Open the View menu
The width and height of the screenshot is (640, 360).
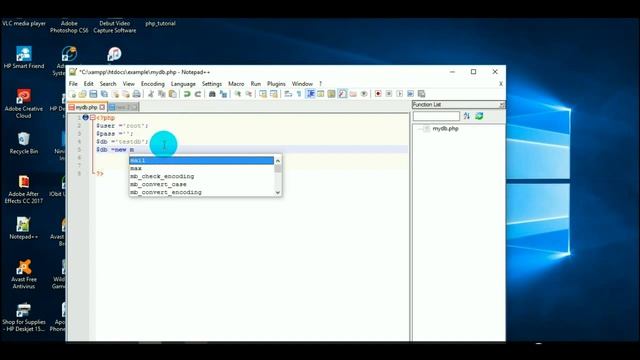[x=129, y=84]
